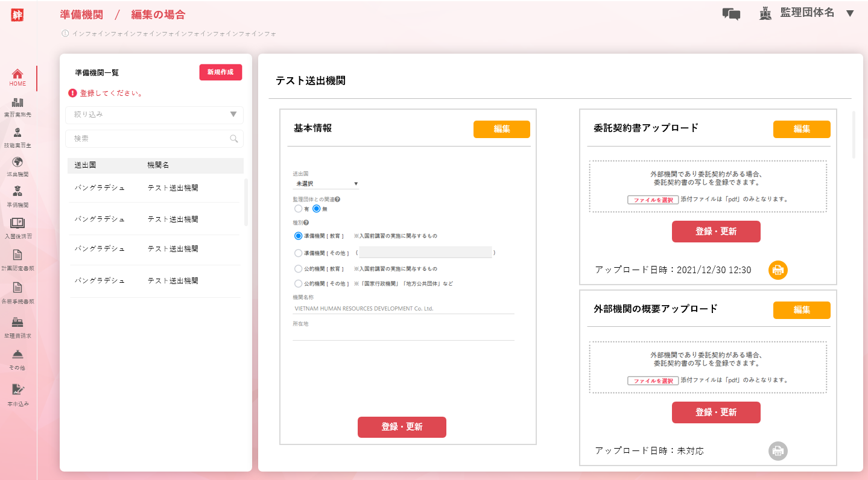Click the 新規作成 button
Viewport: 868px width, 480px height.
[220, 72]
